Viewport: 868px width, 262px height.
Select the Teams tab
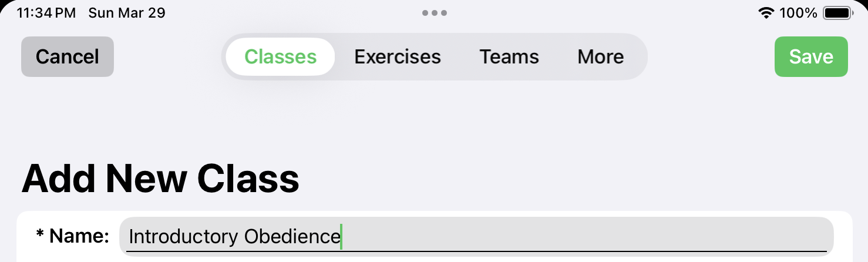509,57
